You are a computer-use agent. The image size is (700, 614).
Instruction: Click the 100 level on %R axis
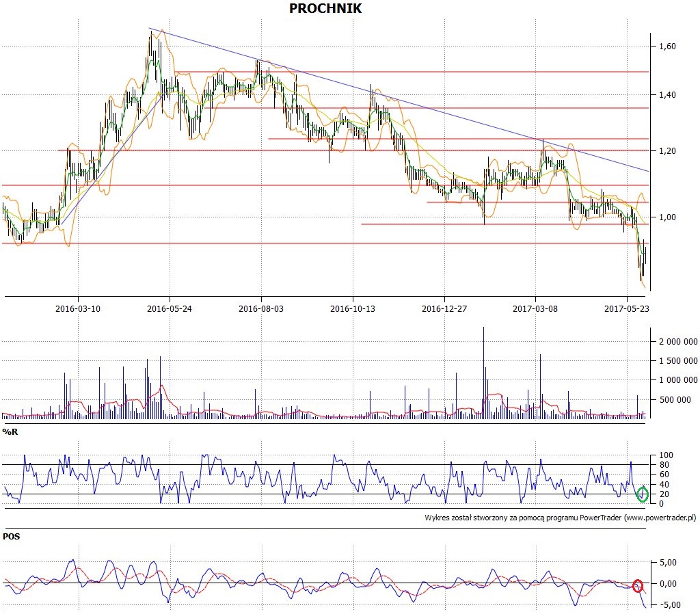tap(666, 455)
